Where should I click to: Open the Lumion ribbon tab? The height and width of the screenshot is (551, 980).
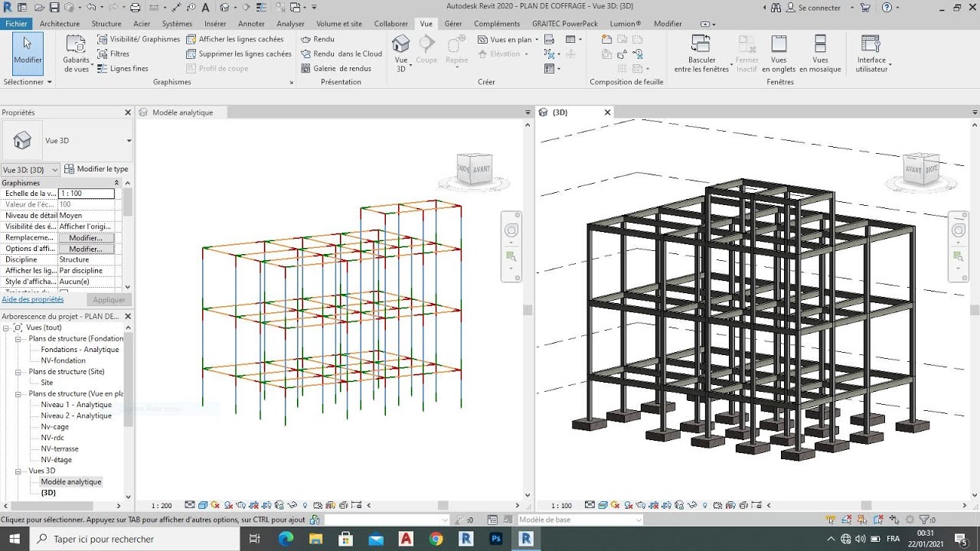click(x=626, y=24)
